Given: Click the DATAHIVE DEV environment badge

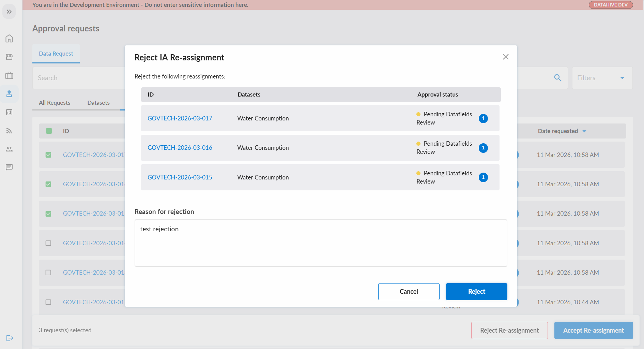Looking at the screenshot, I should pos(611,5).
